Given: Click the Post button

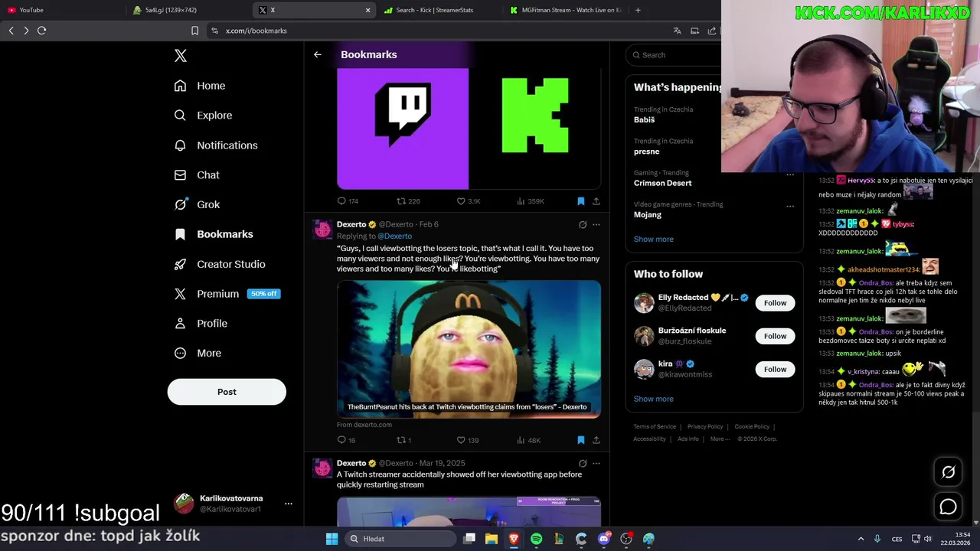Looking at the screenshot, I should [x=227, y=392].
